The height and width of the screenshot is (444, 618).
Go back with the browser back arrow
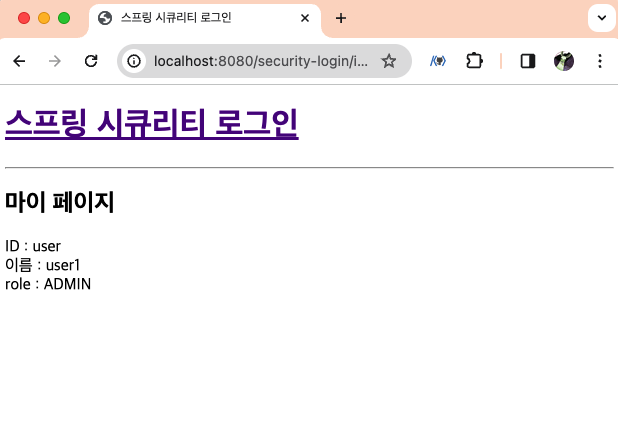[19, 61]
